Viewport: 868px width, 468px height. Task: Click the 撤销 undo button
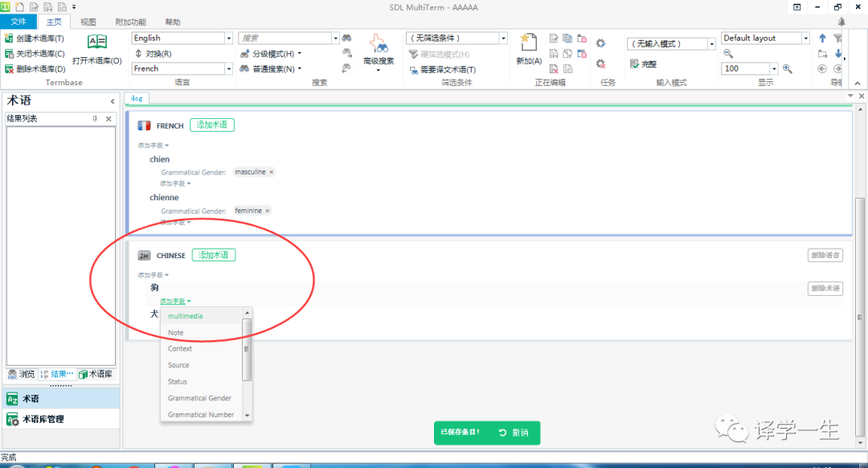tap(513, 433)
